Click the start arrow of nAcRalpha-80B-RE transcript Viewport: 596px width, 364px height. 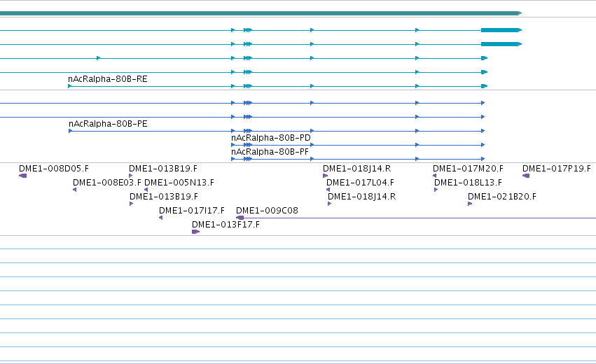[x=70, y=86]
